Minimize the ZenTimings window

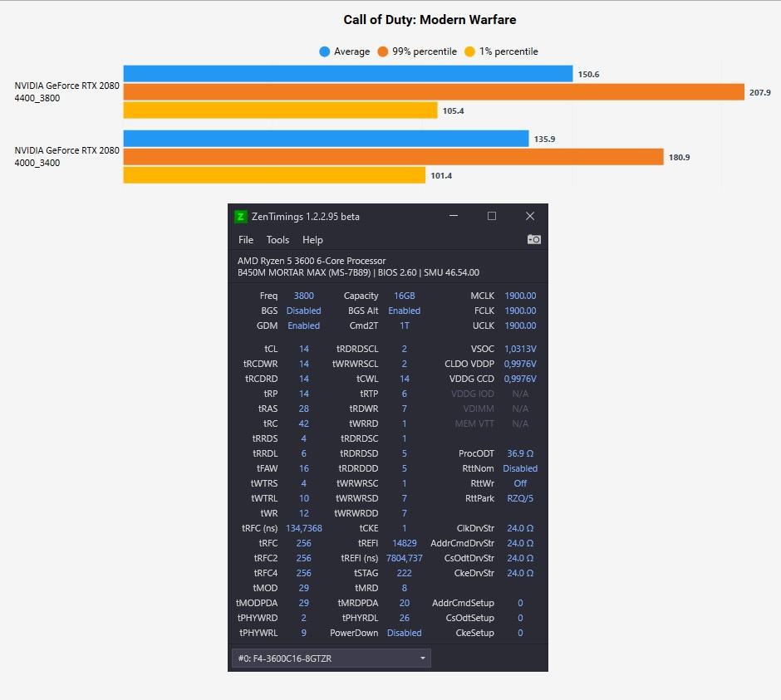454,216
